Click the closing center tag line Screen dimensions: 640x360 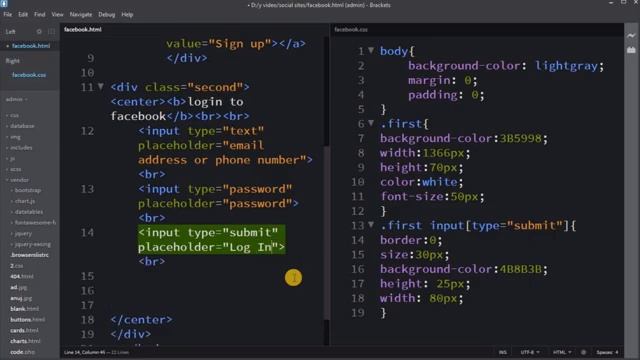tap(141, 320)
